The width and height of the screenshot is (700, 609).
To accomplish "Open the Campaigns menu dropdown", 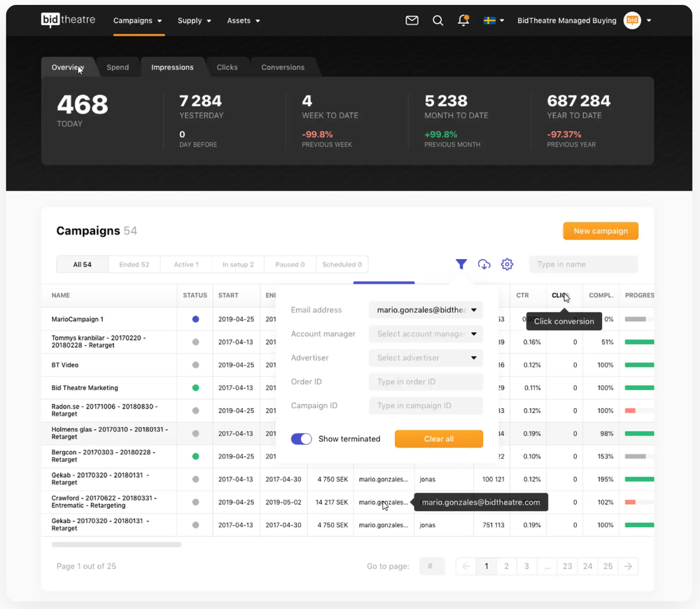I will (x=137, y=20).
